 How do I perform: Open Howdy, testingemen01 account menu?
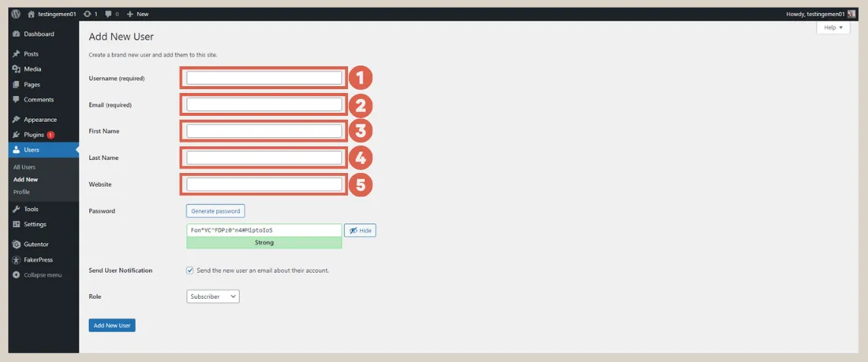tap(820, 14)
